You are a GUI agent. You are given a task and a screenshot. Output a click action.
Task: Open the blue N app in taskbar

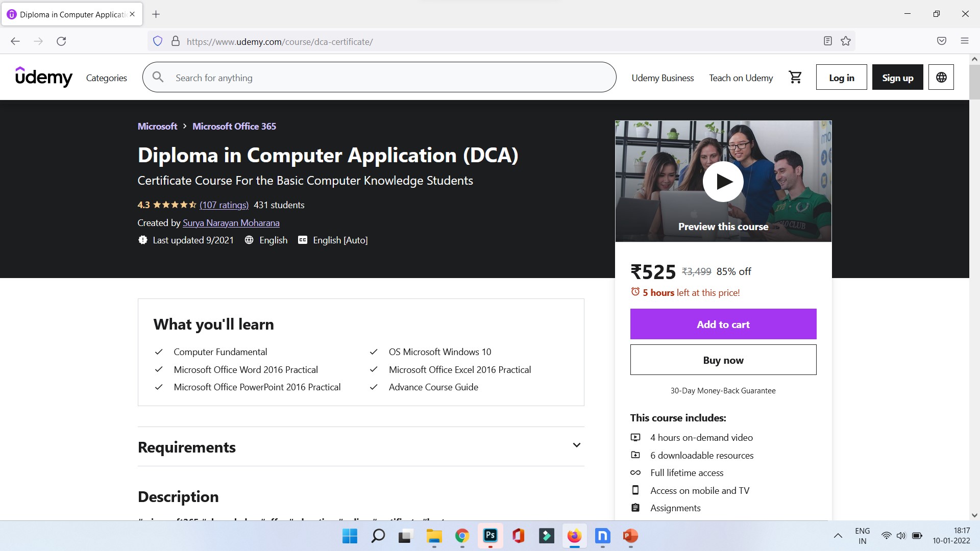(602, 536)
